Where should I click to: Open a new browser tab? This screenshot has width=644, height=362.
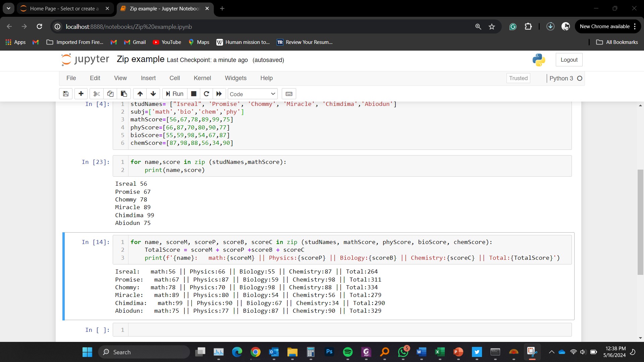[x=222, y=8]
